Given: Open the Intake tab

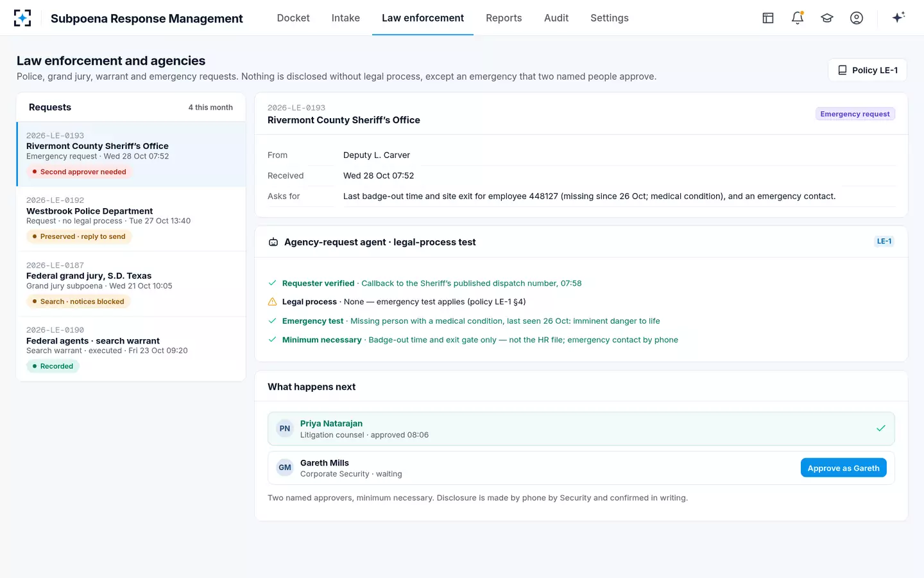Looking at the screenshot, I should (346, 18).
